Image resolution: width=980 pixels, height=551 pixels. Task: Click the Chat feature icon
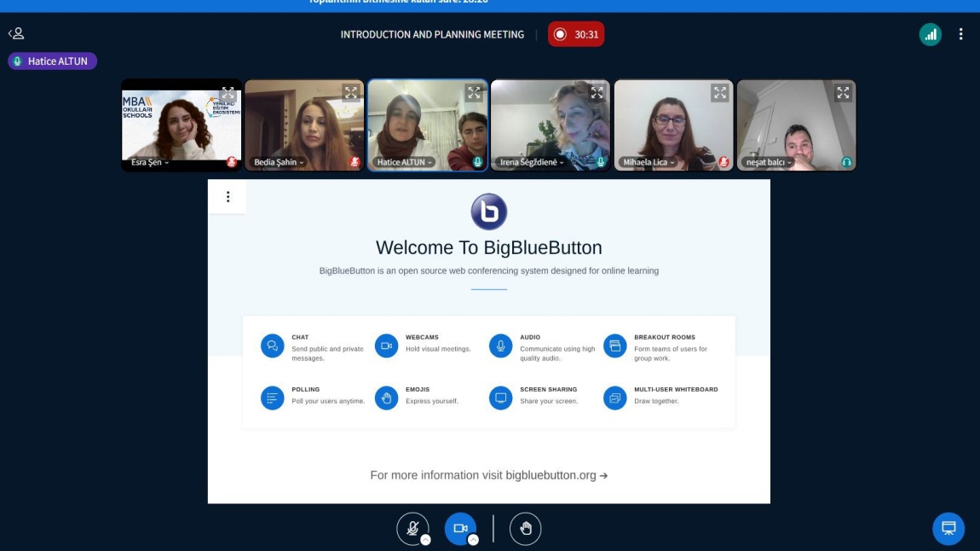pos(273,345)
